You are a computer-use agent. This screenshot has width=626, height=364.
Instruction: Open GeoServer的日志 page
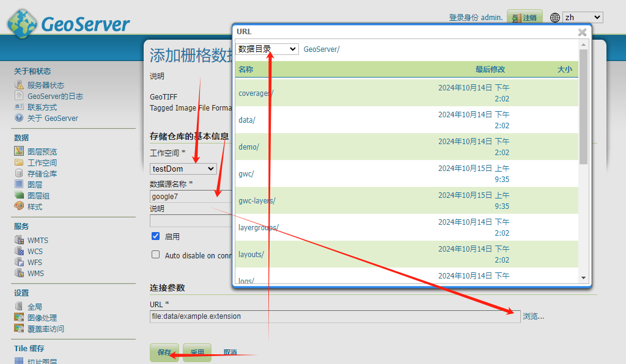tap(55, 96)
